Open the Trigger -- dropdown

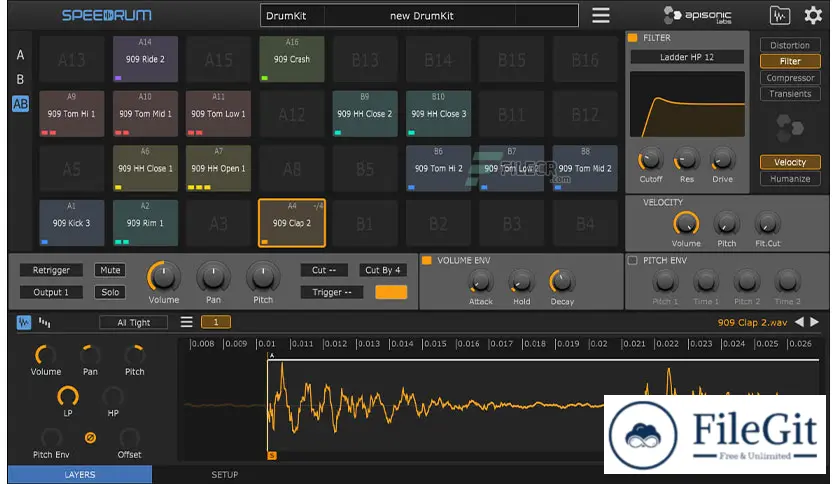pos(332,292)
